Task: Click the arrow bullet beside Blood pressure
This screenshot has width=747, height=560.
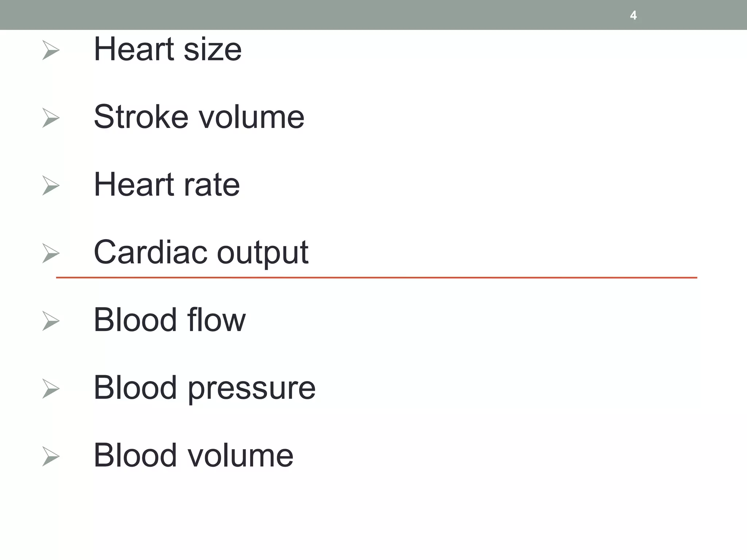Action: 51,389
